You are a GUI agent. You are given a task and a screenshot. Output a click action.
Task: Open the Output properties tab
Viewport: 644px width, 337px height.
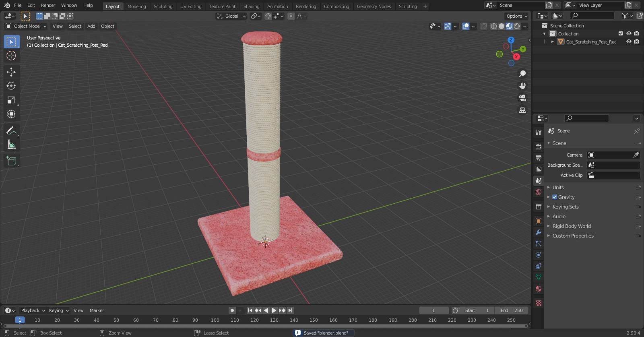click(x=539, y=158)
